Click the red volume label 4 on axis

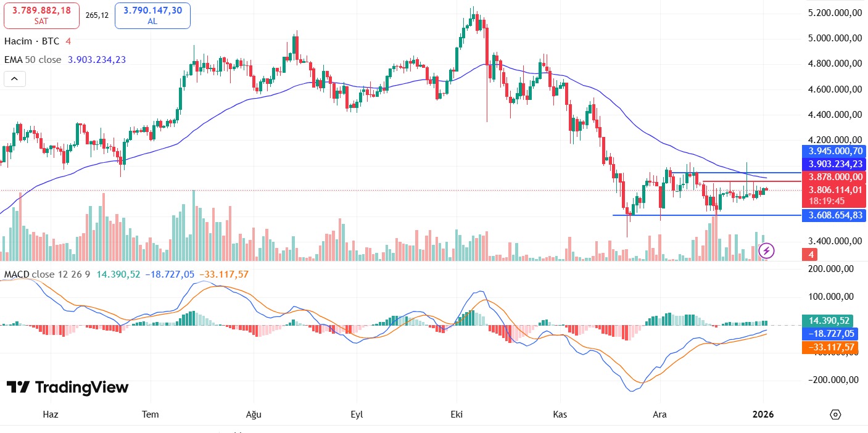809,254
